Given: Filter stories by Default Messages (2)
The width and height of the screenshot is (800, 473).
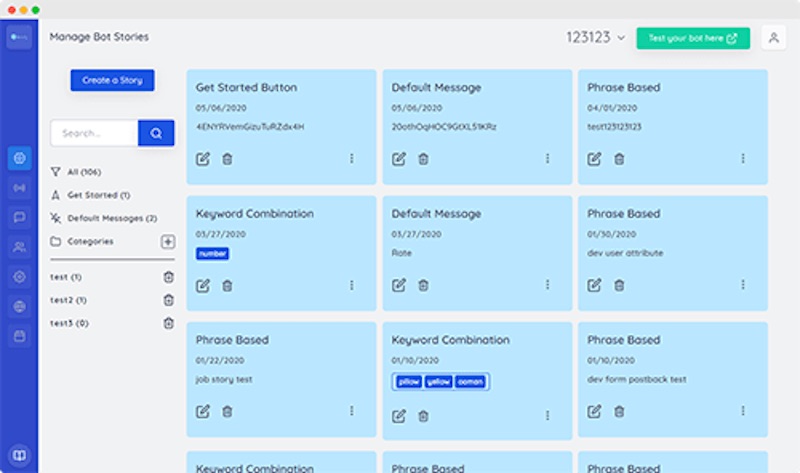Looking at the screenshot, I should 104,218.
